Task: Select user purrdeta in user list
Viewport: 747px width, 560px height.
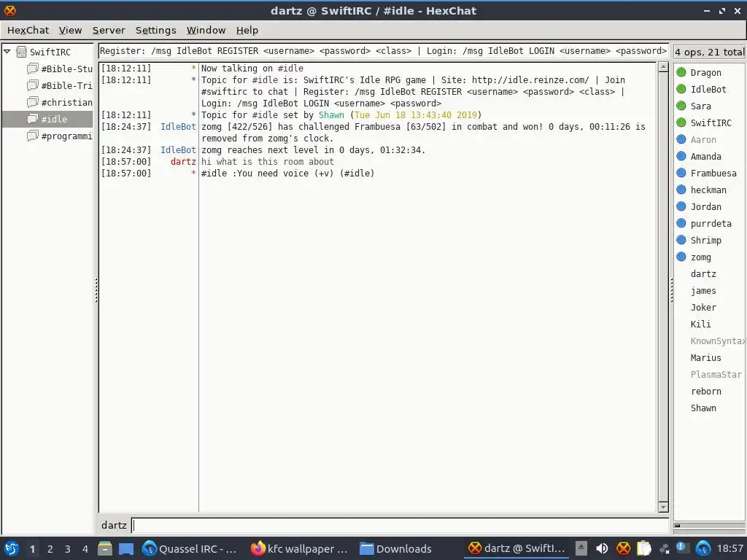Action: (x=711, y=223)
